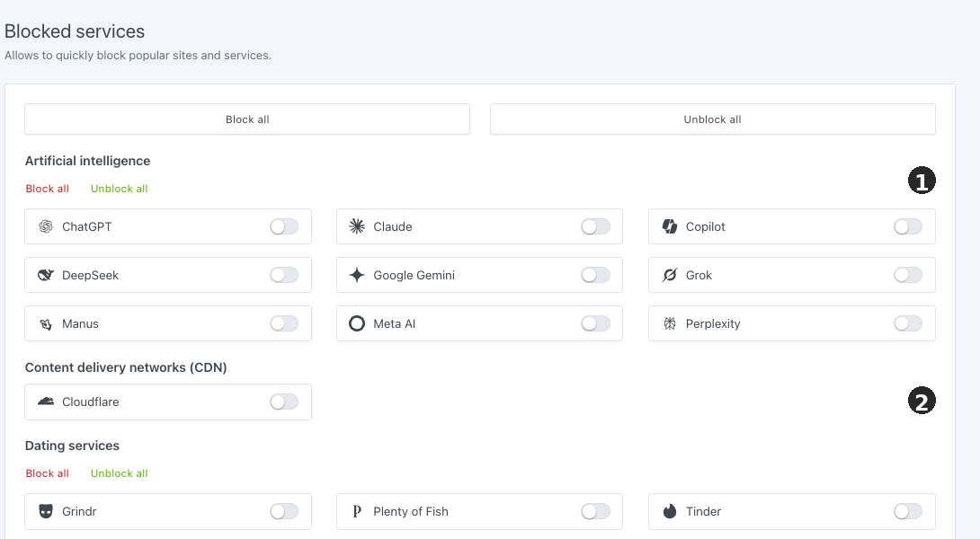
Task: Click the Grindr mask icon
Action: (x=46, y=511)
